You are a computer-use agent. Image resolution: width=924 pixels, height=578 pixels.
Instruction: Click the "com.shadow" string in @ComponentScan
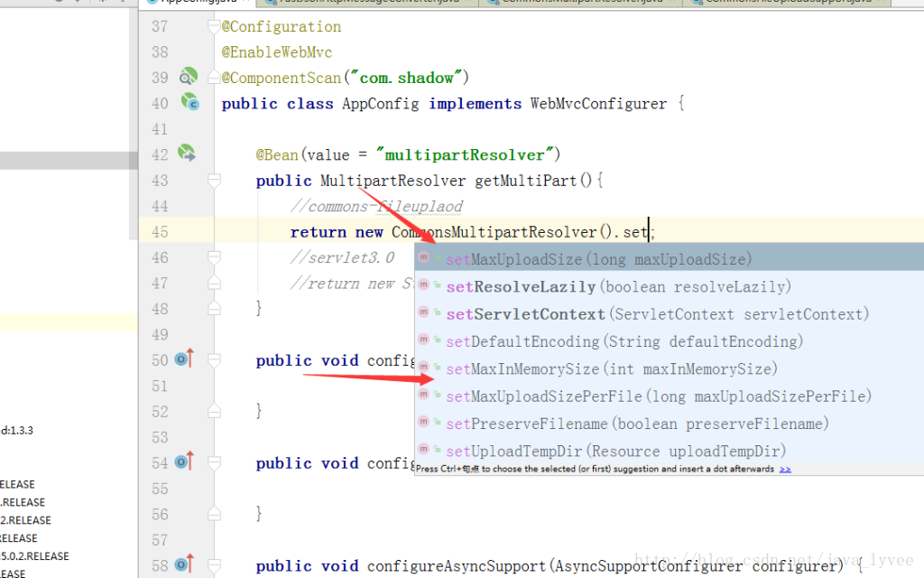[x=407, y=78]
